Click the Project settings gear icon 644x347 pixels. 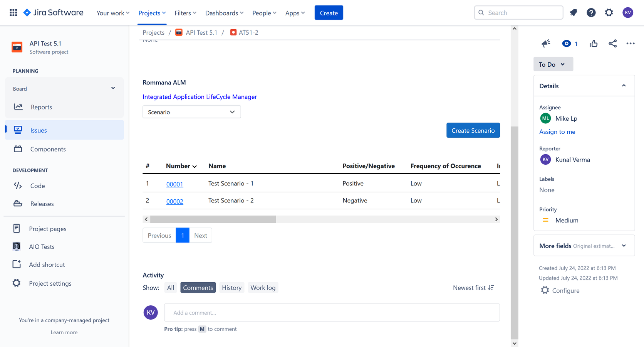point(17,283)
